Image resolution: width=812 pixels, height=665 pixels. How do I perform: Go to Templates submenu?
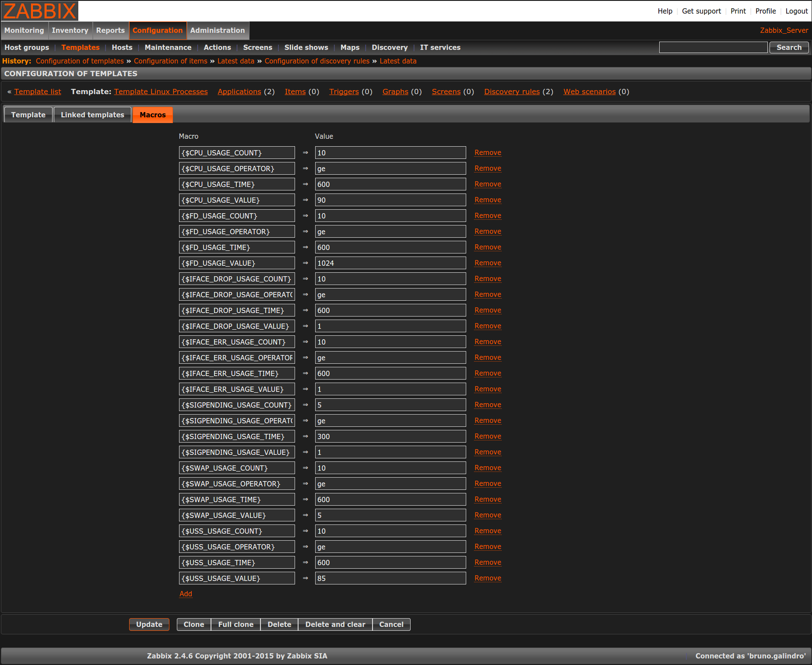pos(81,47)
